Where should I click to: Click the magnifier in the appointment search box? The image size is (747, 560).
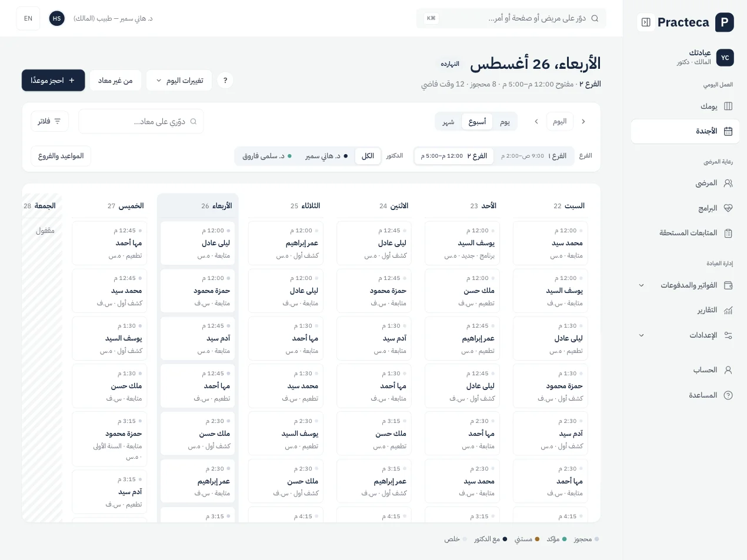pos(194,122)
